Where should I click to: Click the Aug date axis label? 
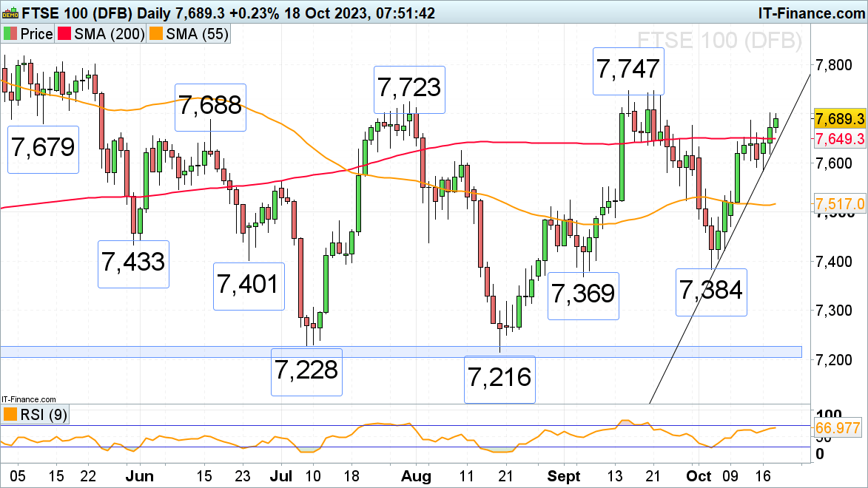417,476
